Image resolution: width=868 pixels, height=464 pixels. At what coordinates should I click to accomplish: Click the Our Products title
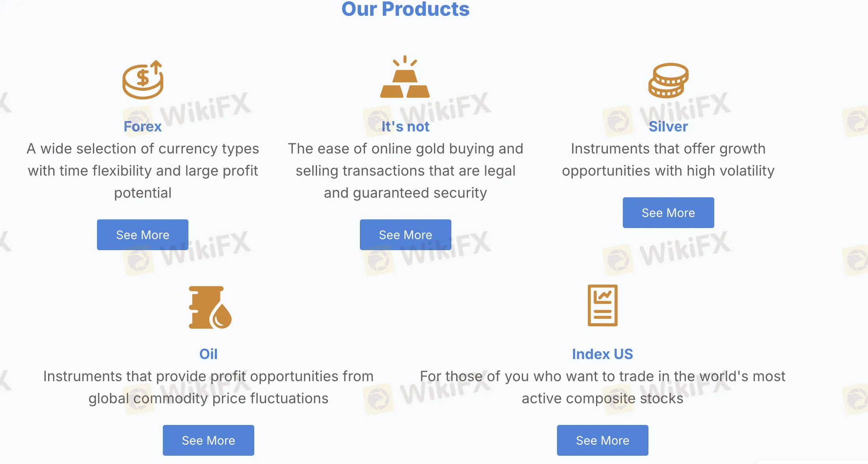click(x=406, y=9)
